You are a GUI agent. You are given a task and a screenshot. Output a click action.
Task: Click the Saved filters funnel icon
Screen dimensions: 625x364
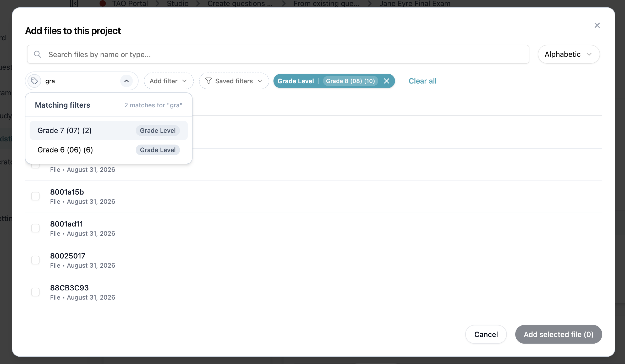point(208,81)
